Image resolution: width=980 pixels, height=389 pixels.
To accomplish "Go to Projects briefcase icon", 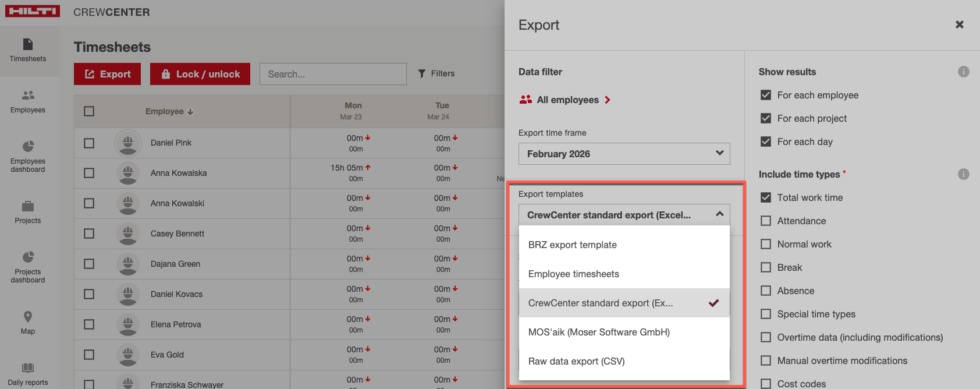I will [x=28, y=206].
